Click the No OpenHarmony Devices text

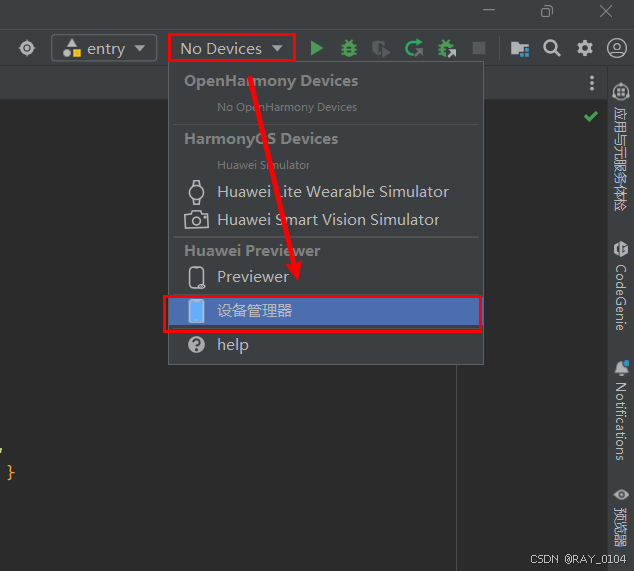point(287,107)
